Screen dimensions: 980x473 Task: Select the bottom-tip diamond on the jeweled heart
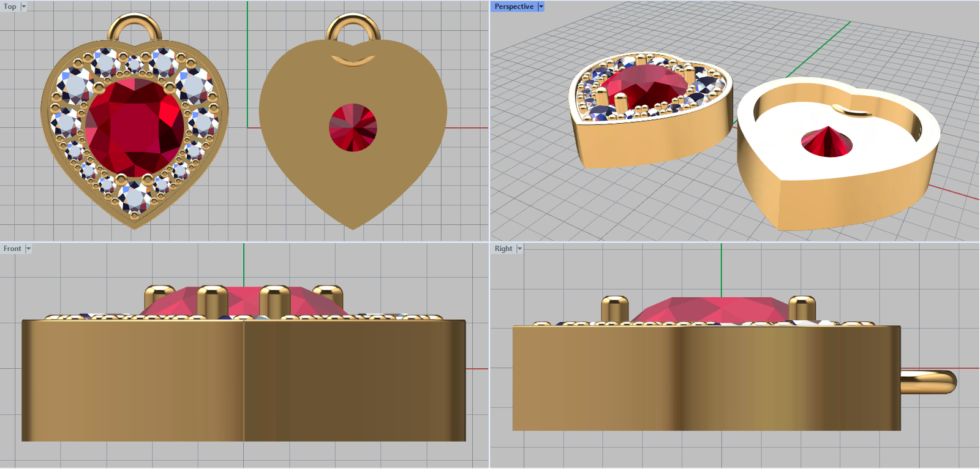(x=134, y=198)
